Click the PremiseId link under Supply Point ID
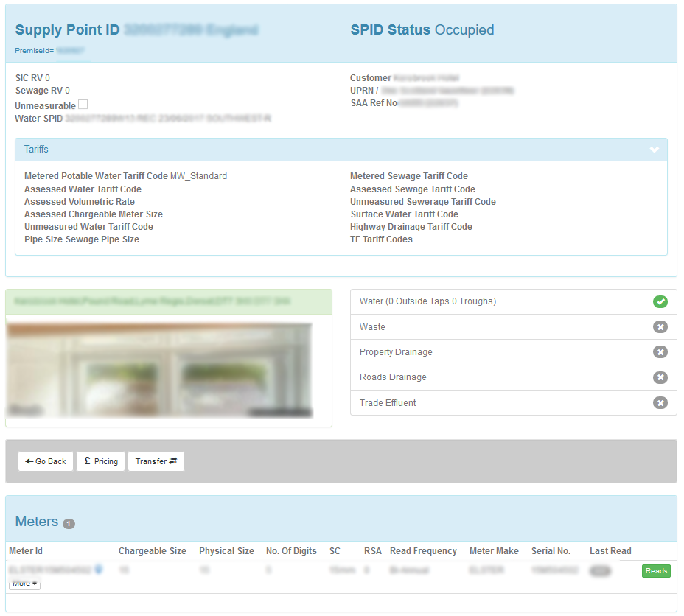684x616 pixels. click(x=49, y=51)
